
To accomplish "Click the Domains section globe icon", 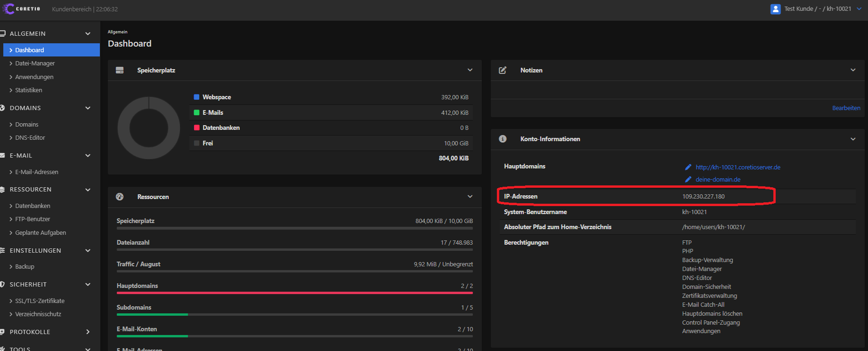I will [x=2, y=108].
